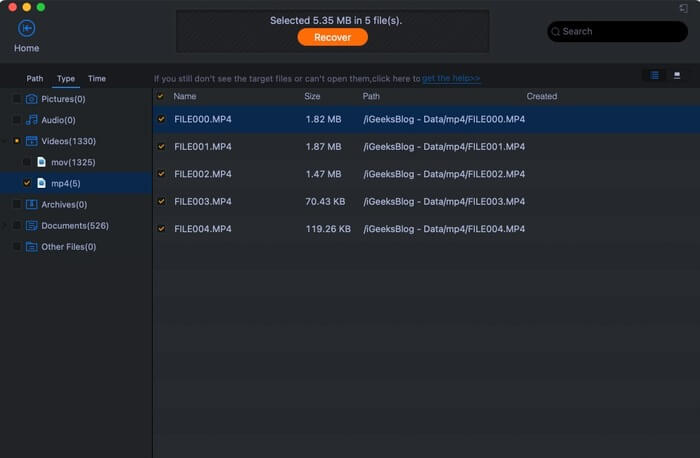Select the Archives(0) label

click(64, 204)
